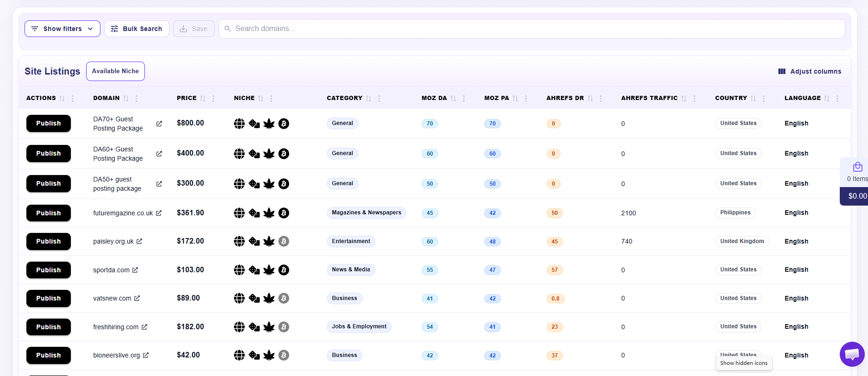The height and width of the screenshot is (376, 868).
Task: Open external link for DA70+ Guest Posting Package
Action: click(x=159, y=124)
